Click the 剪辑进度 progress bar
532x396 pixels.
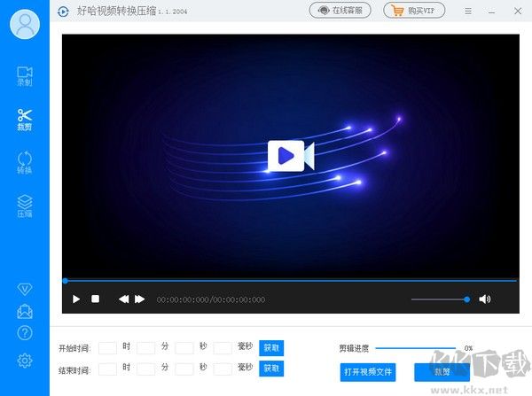click(x=415, y=348)
